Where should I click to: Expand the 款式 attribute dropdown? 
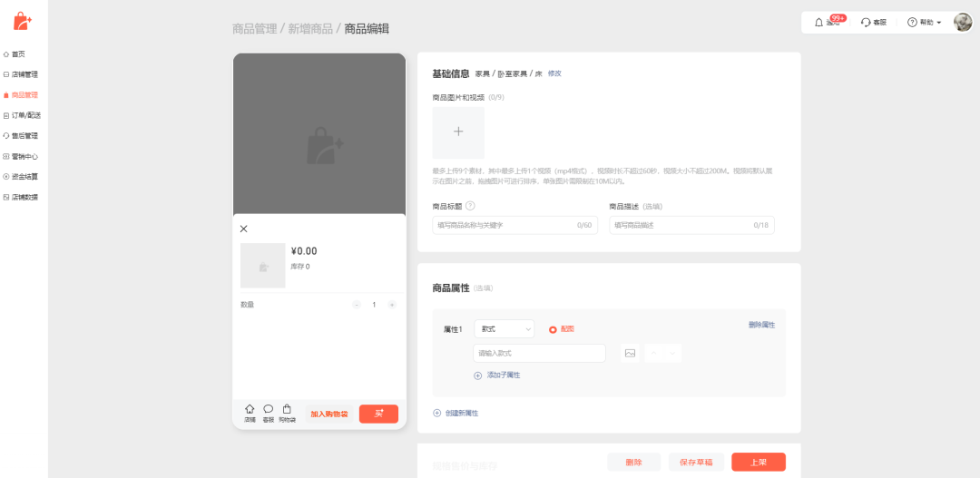tap(504, 329)
